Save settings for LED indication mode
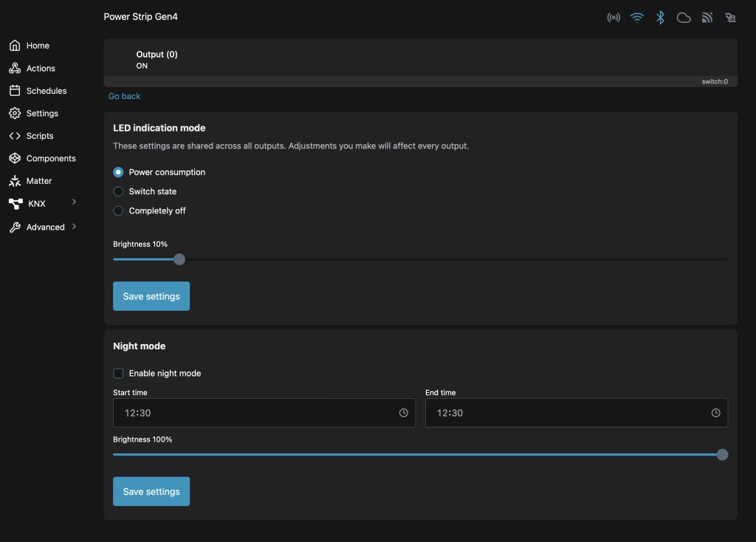This screenshot has height=542, width=756. point(151,296)
